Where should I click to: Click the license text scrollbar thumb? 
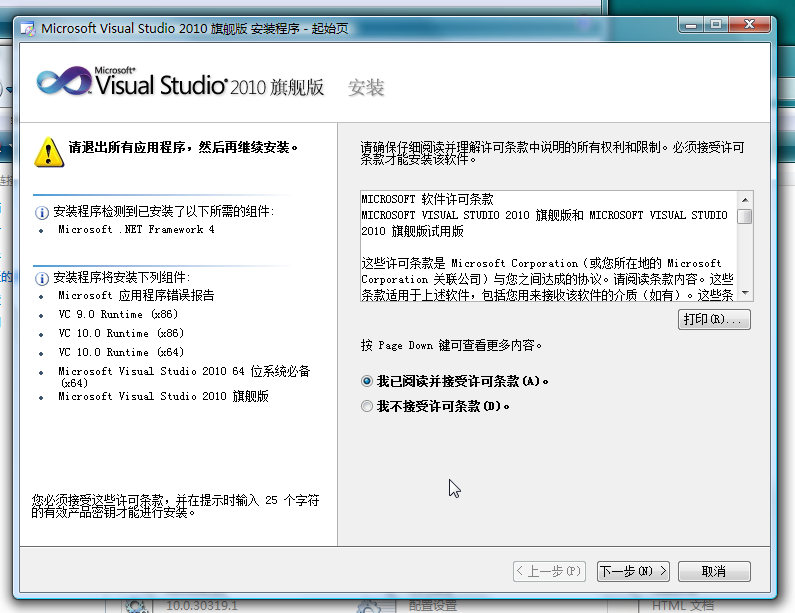[744, 215]
